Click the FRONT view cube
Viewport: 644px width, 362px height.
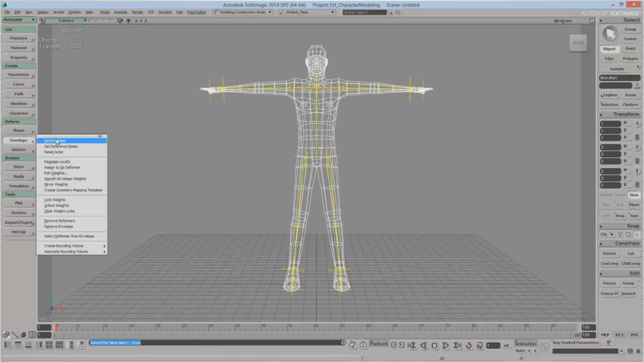click(578, 43)
